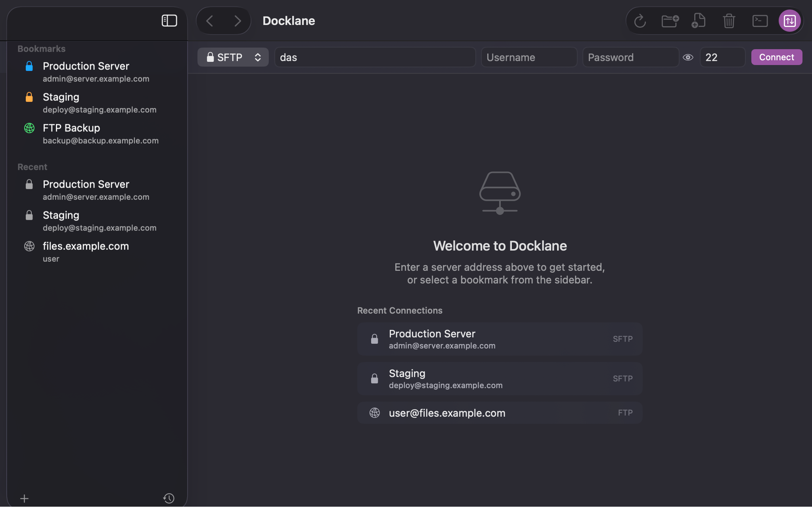Screen dimensions: 812x517
Task: Go forward with the right chevron
Action: [237, 21]
